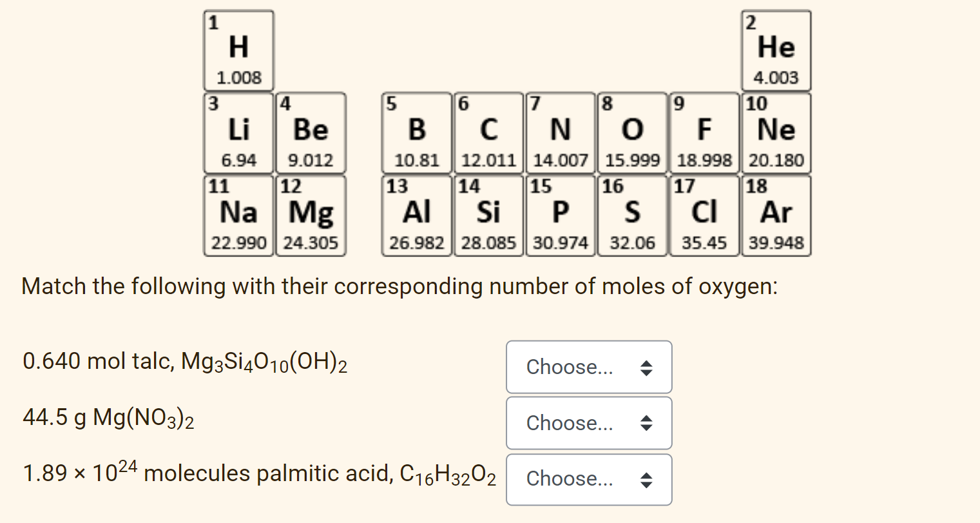Select the Neon element tile
This screenshot has width=980, height=523.
click(x=776, y=133)
